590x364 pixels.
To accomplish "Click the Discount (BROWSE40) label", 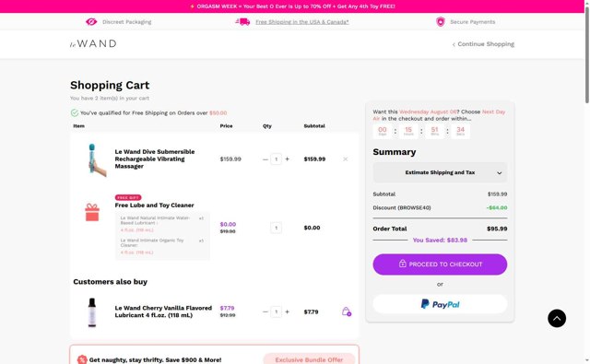I will 402,207.
